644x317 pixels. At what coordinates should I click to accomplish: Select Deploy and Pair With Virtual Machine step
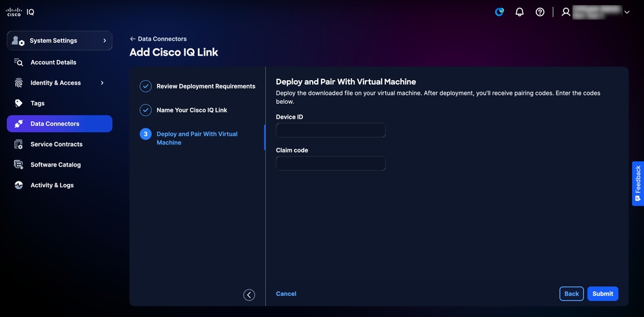197,138
